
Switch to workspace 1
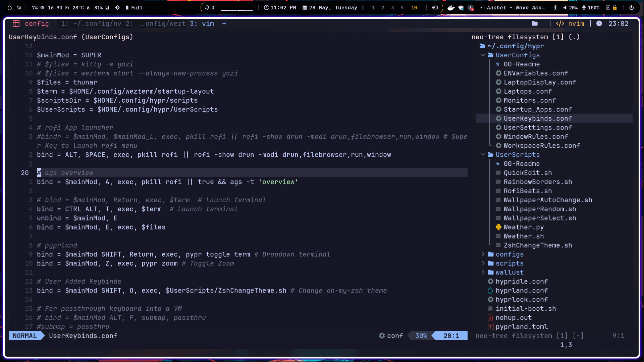(373, 8)
